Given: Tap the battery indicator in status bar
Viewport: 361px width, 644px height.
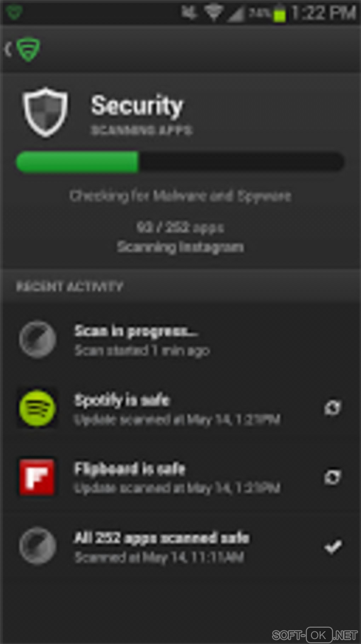Looking at the screenshot, I should point(279,14).
